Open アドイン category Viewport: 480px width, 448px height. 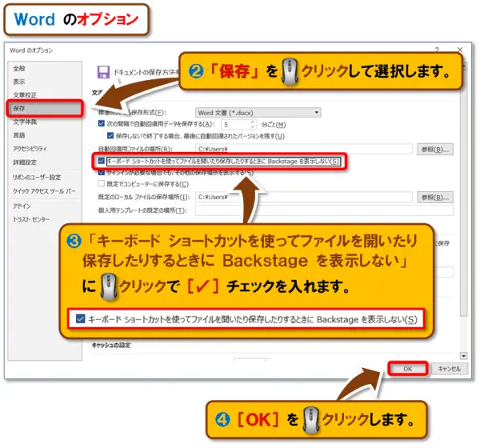pyautogui.click(x=22, y=206)
